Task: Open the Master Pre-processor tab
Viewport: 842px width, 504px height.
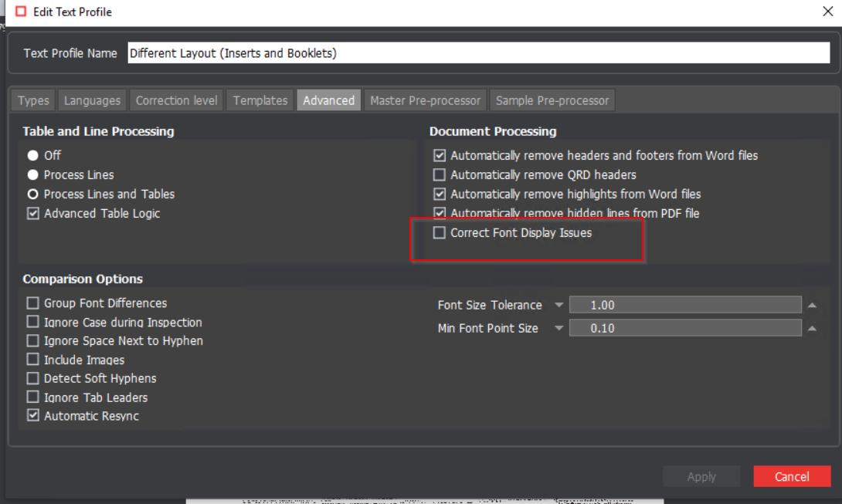Action: (x=425, y=100)
